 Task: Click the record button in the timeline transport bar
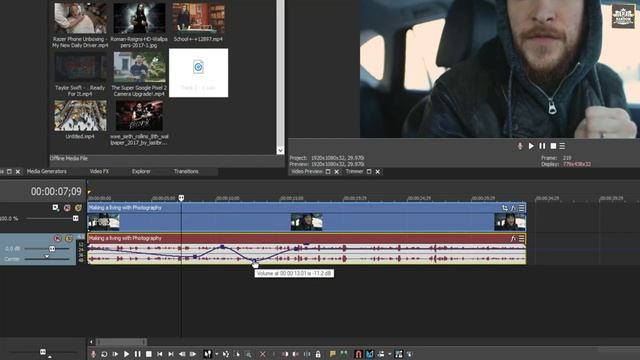pos(93,354)
